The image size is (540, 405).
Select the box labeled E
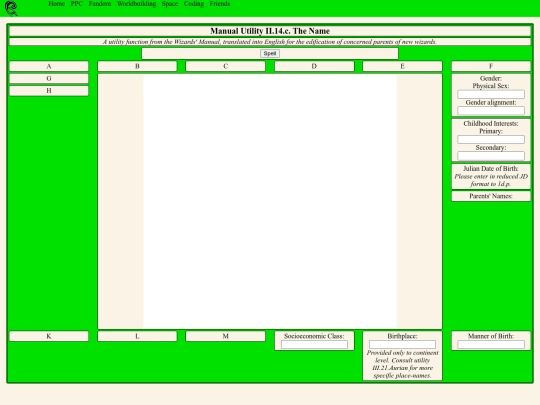(402, 66)
